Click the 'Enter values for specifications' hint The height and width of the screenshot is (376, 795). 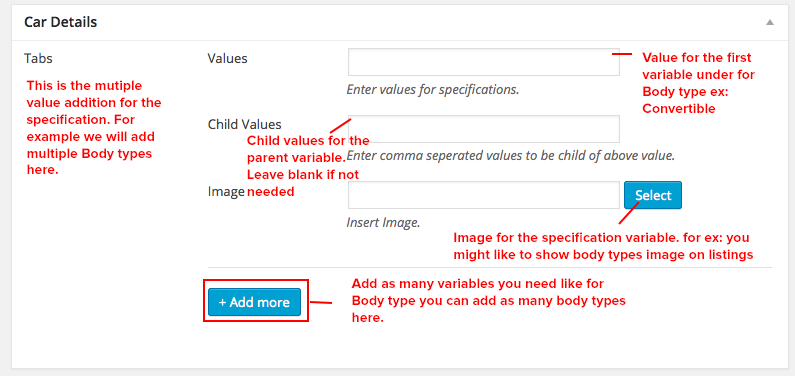pos(433,90)
